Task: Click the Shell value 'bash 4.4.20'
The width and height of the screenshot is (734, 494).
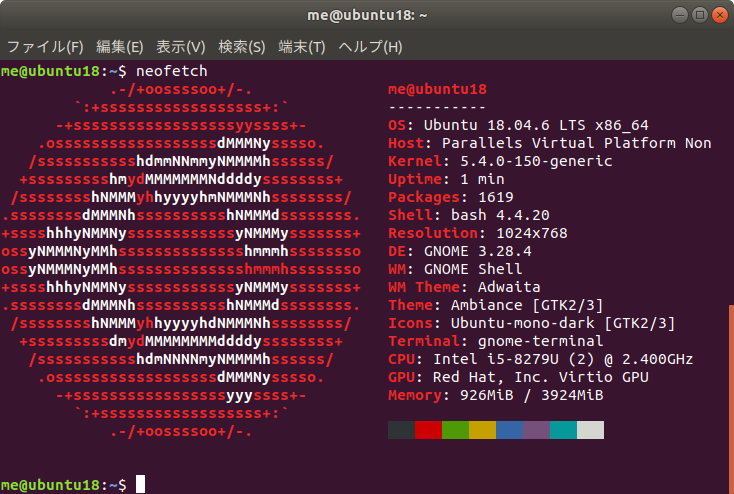Action: (x=500, y=215)
